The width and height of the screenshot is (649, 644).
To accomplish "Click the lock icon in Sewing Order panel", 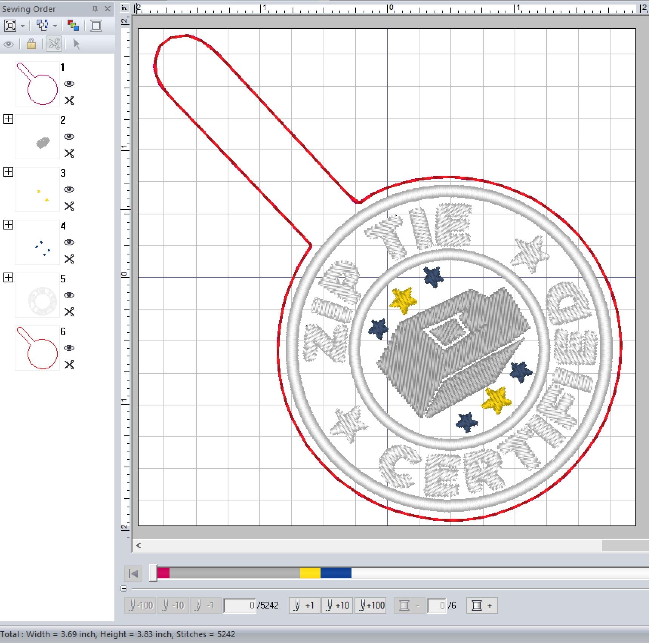I will tap(31, 44).
